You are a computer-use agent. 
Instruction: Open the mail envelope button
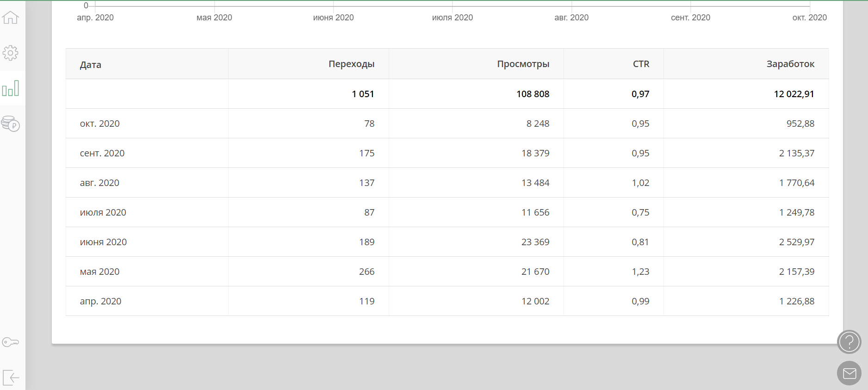[x=849, y=373]
